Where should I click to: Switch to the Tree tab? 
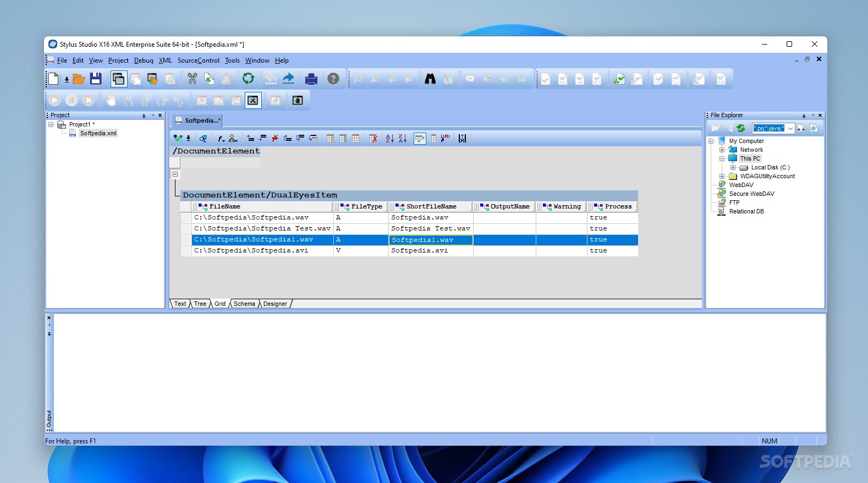[200, 304]
